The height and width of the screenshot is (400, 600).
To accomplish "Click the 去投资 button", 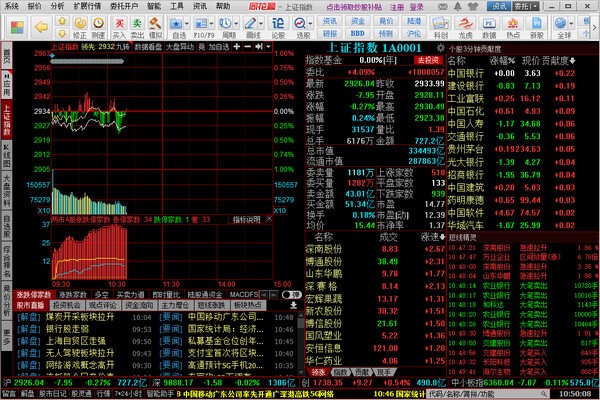I will point(428,60).
